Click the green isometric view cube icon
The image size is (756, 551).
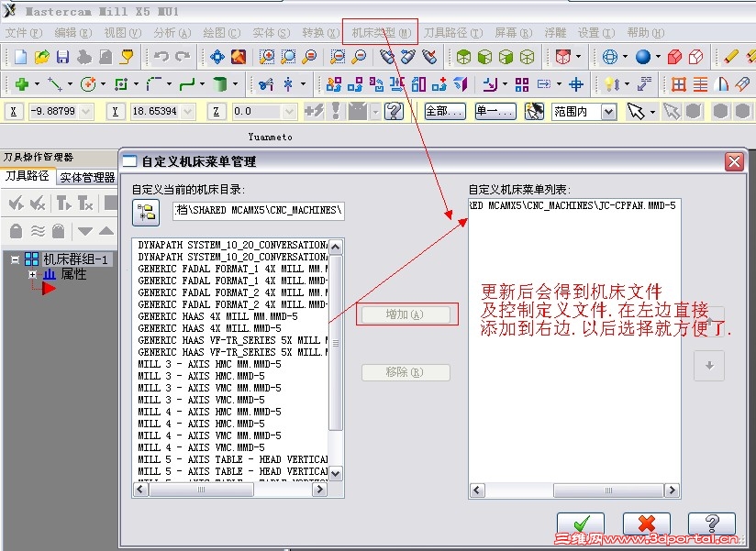463,57
